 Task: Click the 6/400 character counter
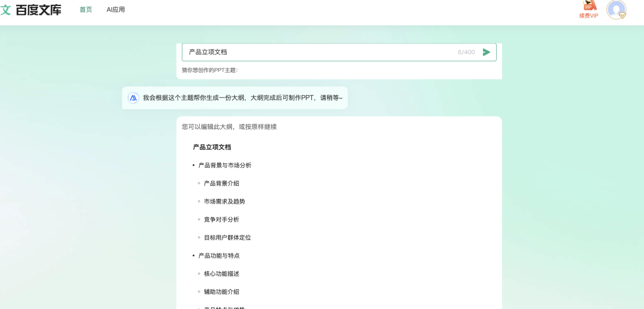click(x=466, y=52)
